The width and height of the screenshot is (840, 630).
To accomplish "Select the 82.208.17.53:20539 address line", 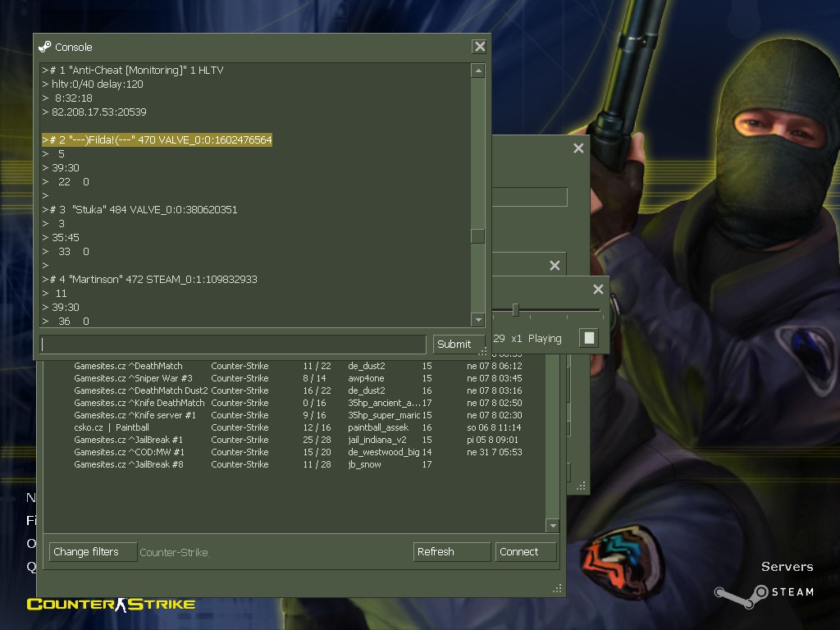I will pos(94,112).
